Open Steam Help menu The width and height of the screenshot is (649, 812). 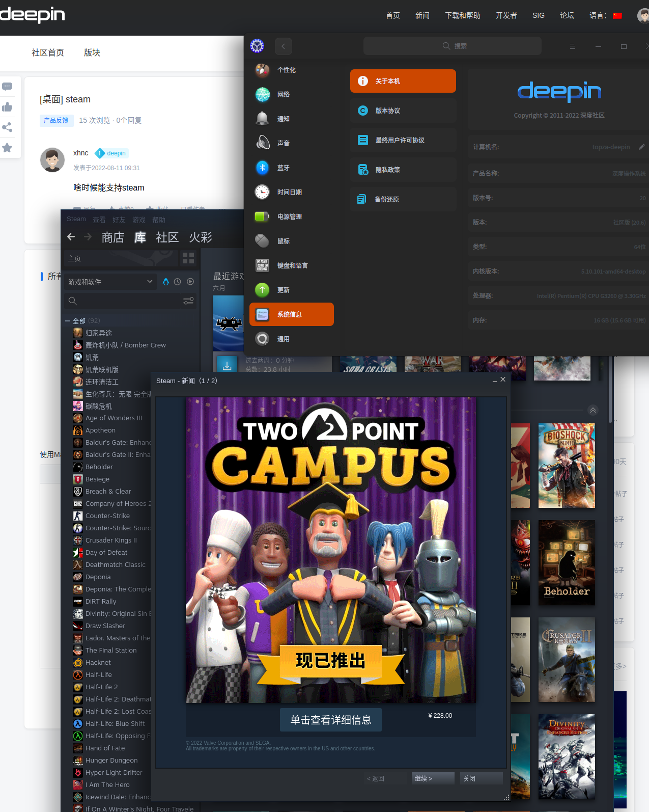(x=159, y=220)
